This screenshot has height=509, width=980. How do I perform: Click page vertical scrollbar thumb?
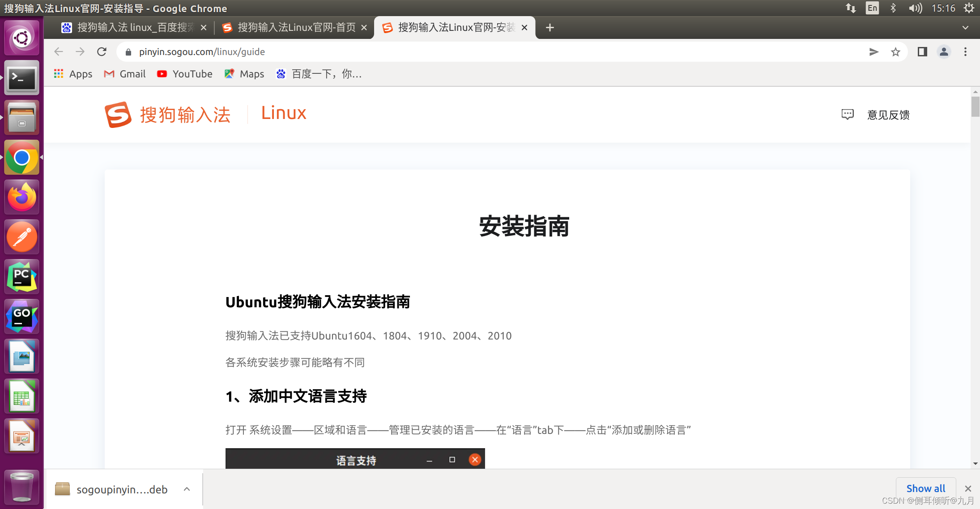point(976,106)
